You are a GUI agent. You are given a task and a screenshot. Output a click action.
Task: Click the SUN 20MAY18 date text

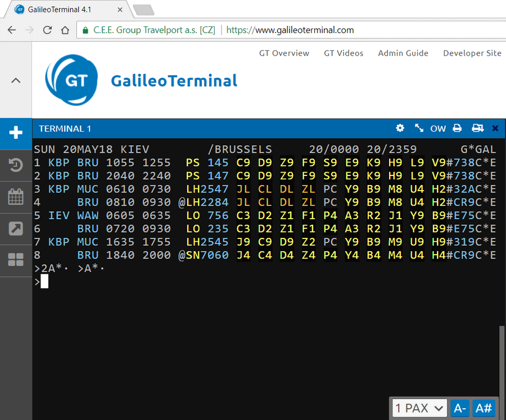click(73, 149)
